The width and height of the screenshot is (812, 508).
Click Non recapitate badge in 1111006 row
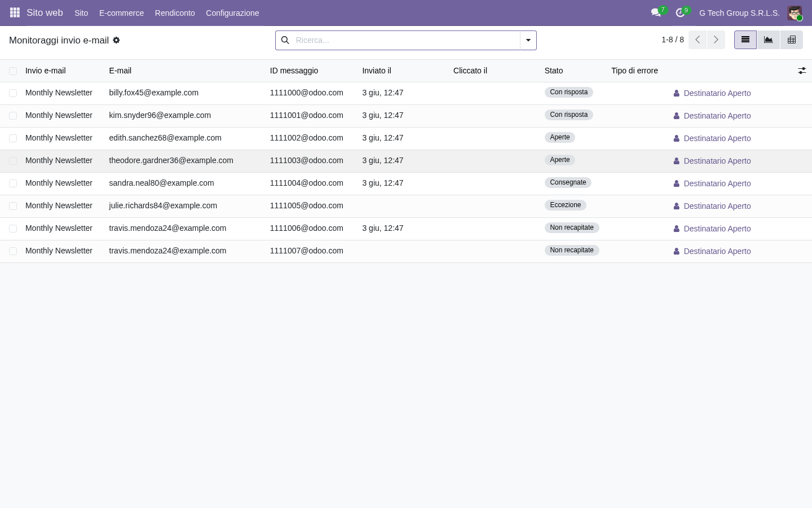point(572,227)
